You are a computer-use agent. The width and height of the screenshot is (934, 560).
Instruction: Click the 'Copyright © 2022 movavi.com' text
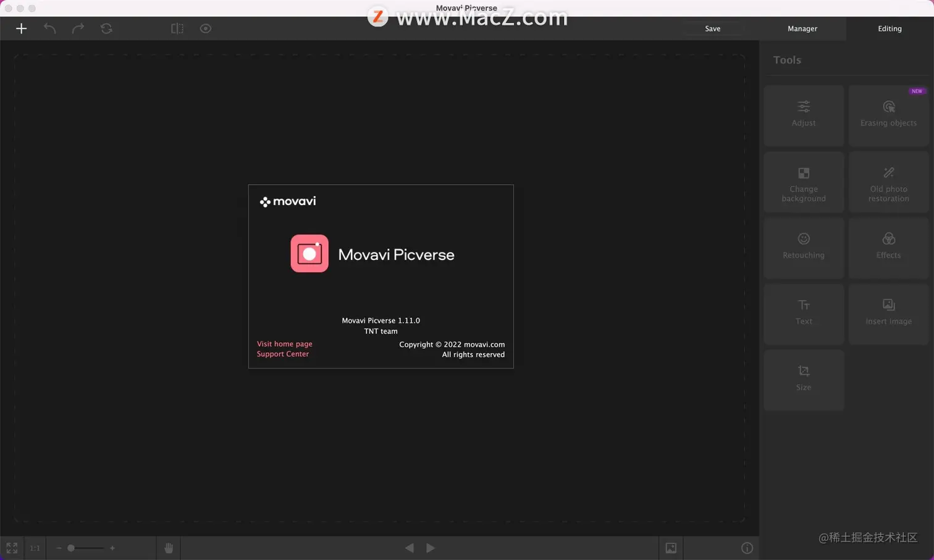(x=452, y=345)
